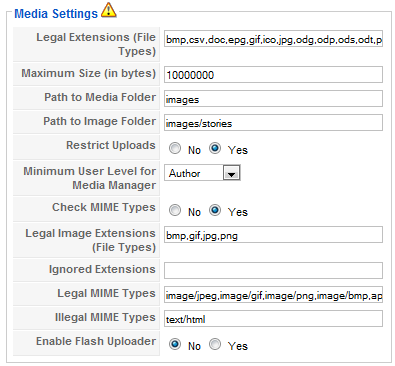Focus the Maximum Size field showing 10000000

(x=273, y=74)
